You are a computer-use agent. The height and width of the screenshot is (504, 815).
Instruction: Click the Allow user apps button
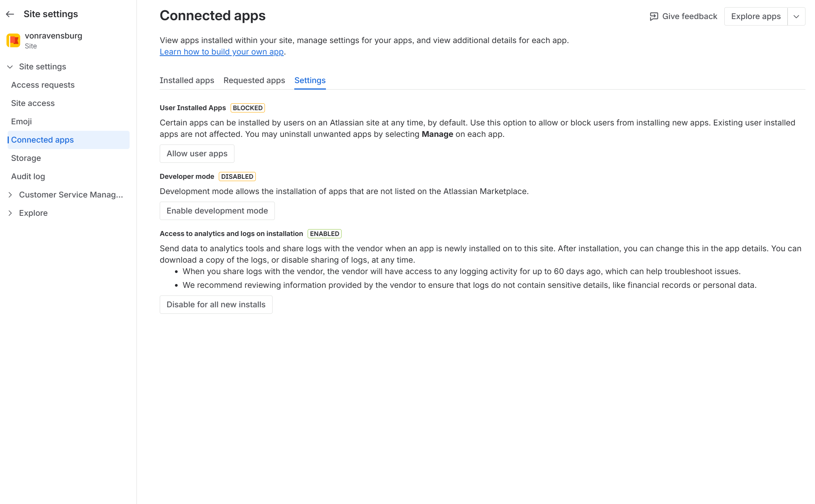(197, 154)
